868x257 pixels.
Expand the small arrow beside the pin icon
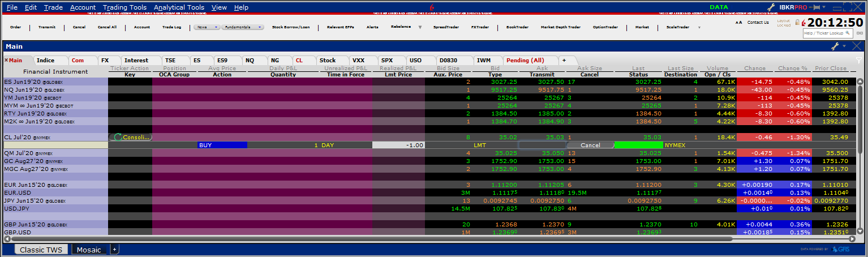[x=824, y=7]
